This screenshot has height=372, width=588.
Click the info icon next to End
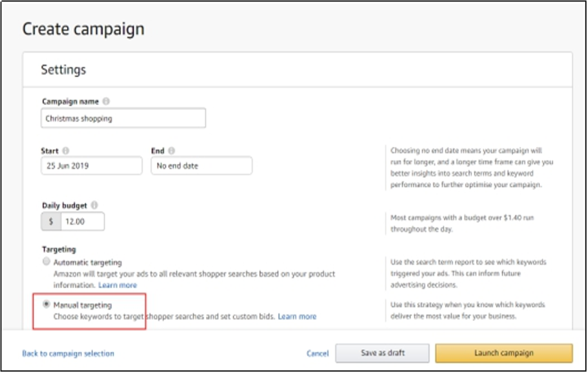pos(172,151)
